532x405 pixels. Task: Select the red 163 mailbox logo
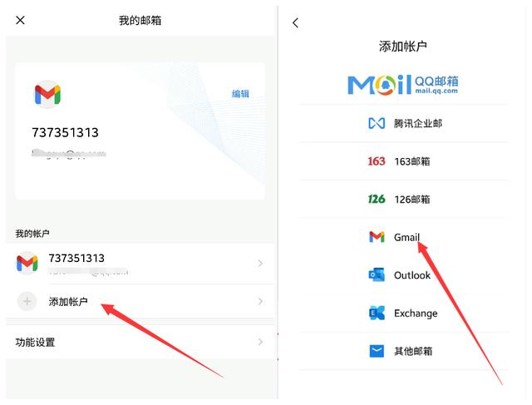point(377,161)
